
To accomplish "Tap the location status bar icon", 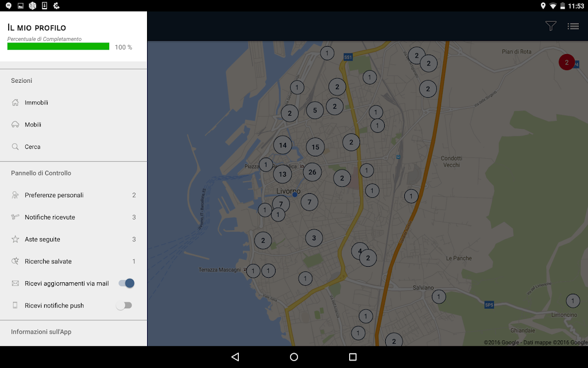I will (x=543, y=6).
